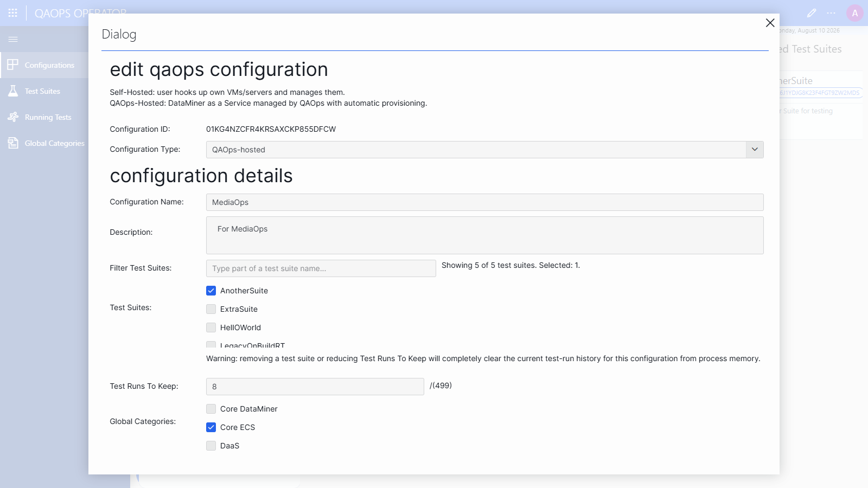Click the 'Showing 5 of 5 test suites' status
Image resolution: width=868 pixels, height=488 pixels.
coord(510,265)
